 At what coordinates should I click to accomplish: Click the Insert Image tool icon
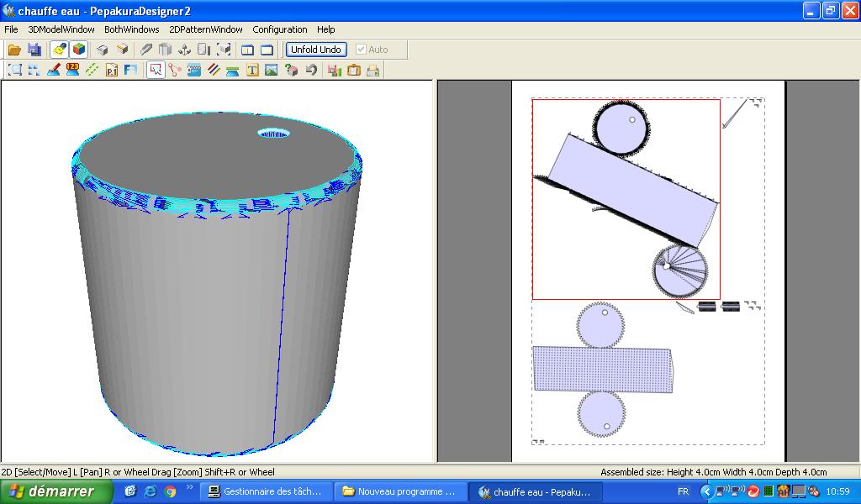[271, 71]
